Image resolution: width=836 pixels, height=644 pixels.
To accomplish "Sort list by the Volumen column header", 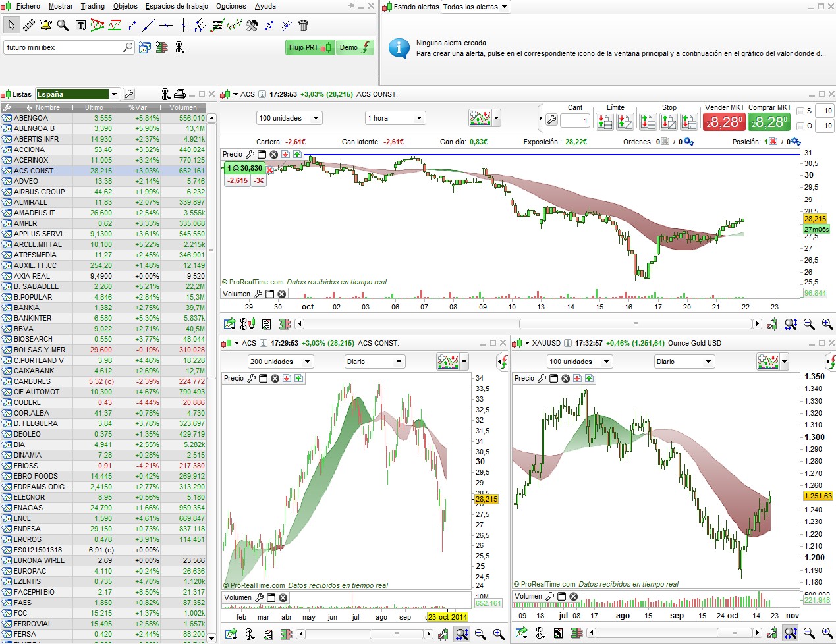I will coord(182,107).
